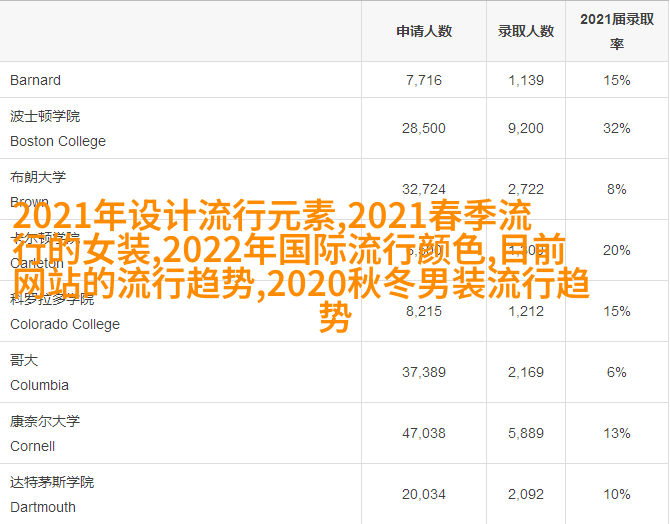Screen dimensions: 670x524
Task: Click the 2,169 admitted cell
Action: point(526,372)
